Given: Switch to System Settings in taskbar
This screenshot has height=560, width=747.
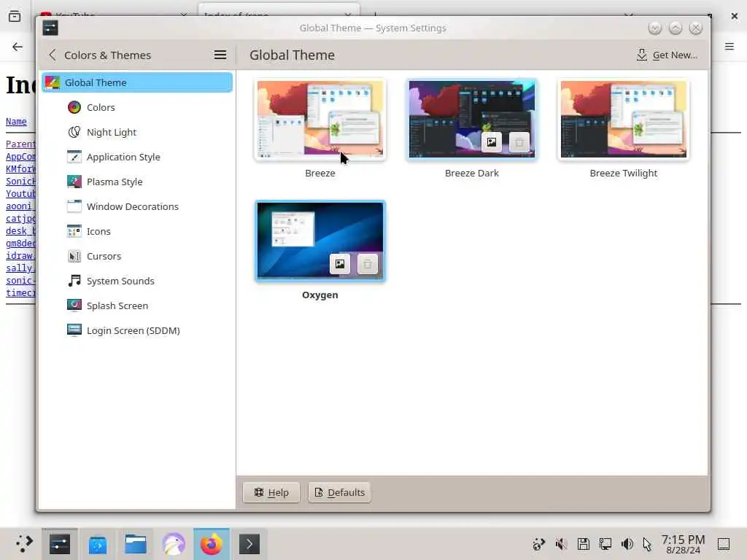Looking at the screenshot, I should [60, 544].
